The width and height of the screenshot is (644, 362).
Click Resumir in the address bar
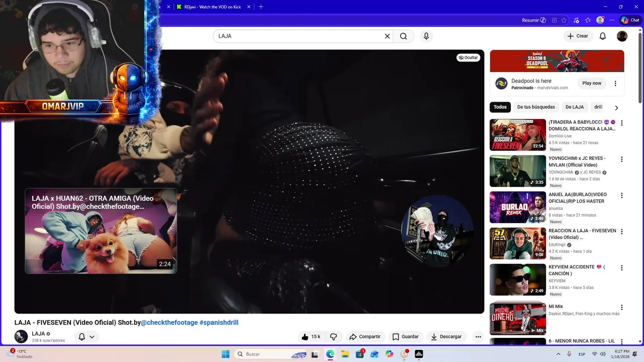[x=534, y=20]
